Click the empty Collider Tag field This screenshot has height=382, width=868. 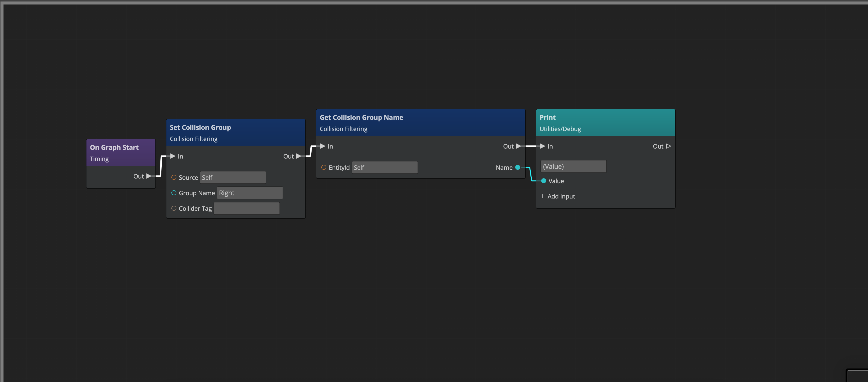pos(246,208)
